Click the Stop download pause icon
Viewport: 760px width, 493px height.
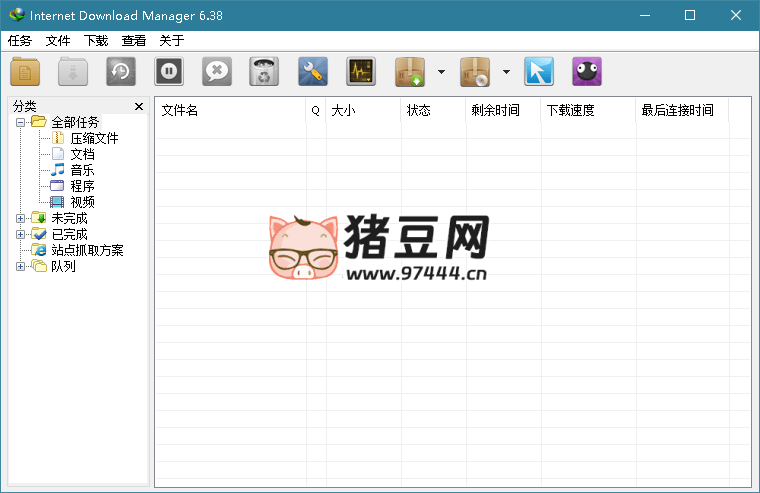(169, 72)
